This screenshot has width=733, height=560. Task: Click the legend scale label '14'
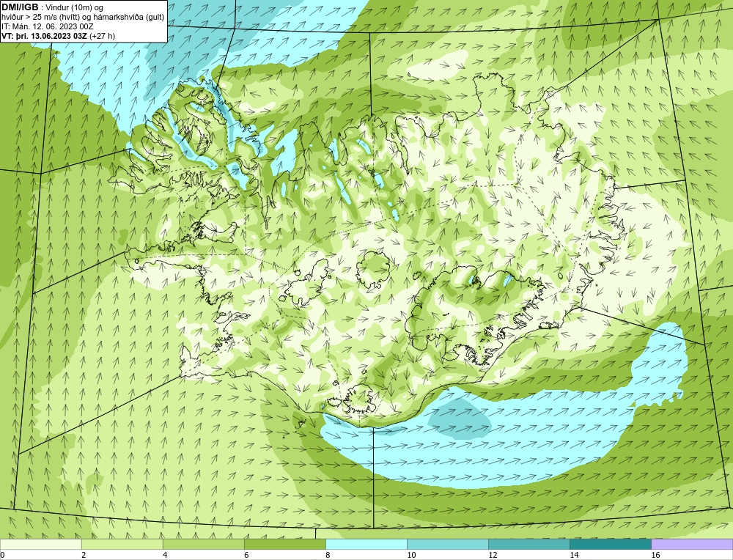(x=574, y=555)
